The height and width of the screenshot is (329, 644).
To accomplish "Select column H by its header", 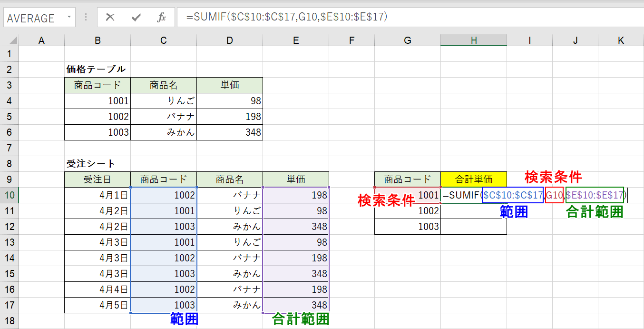I will 474,40.
